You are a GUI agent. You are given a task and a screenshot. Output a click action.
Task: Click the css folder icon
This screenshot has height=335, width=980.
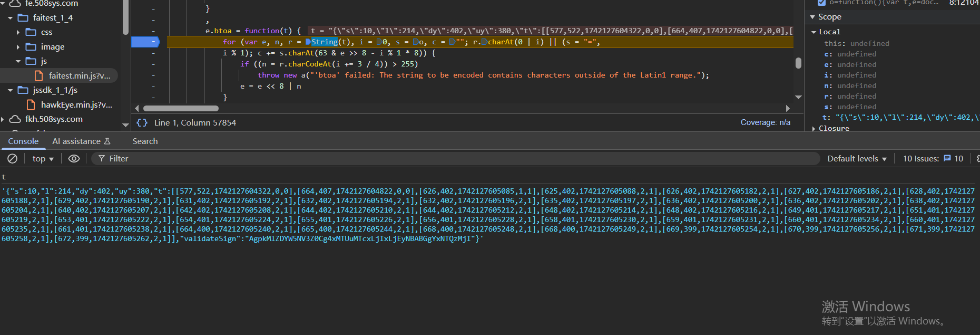[x=31, y=32]
